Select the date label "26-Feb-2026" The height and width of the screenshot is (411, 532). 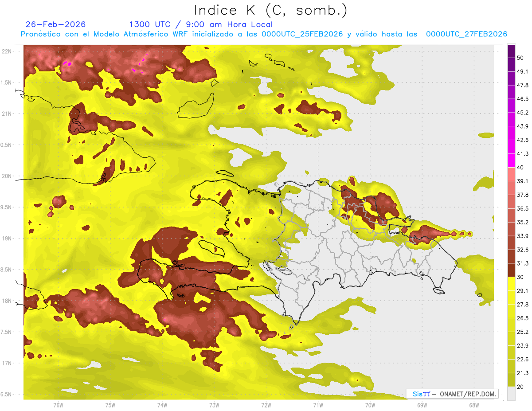click(x=56, y=24)
